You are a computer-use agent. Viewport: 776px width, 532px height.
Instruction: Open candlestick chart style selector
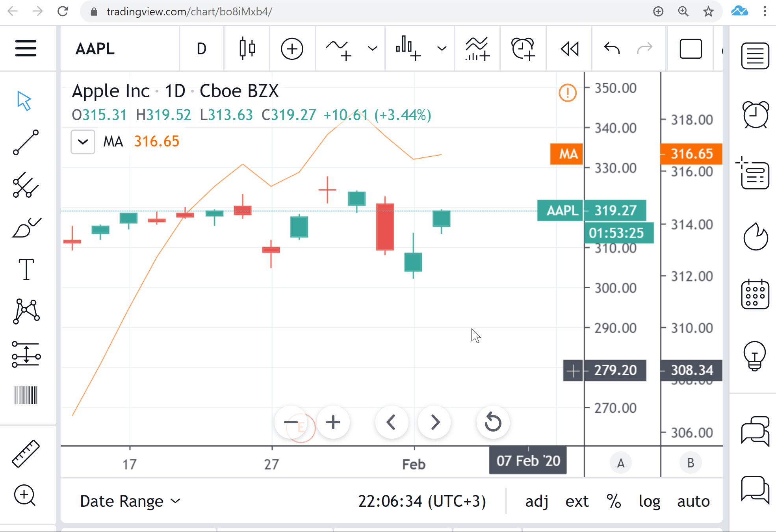tap(247, 49)
